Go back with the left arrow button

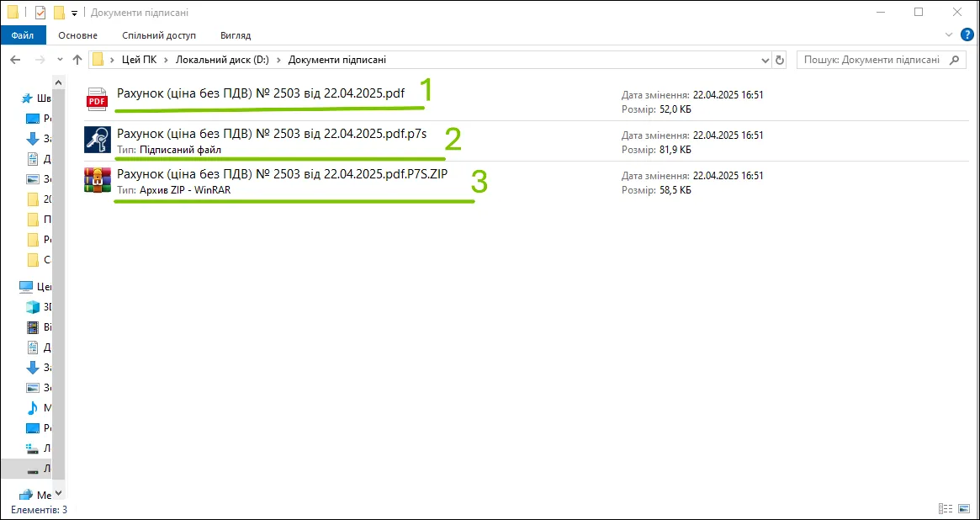[16, 60]
